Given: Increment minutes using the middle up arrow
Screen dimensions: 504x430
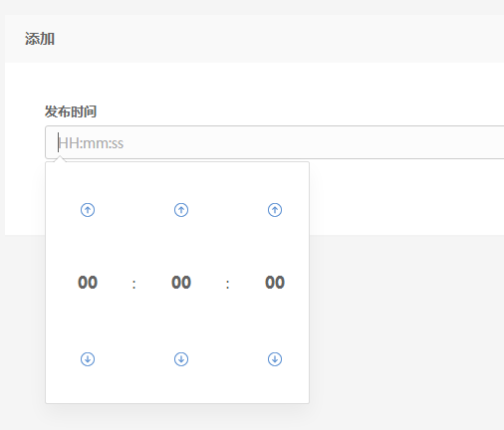Looking at the screenshot, I should 181,210.
